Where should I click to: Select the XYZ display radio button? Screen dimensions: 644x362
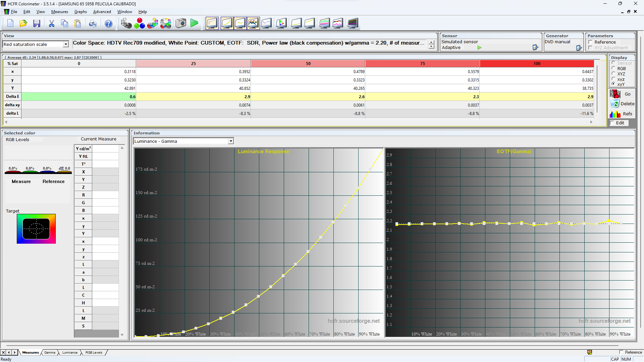[613, 74]
